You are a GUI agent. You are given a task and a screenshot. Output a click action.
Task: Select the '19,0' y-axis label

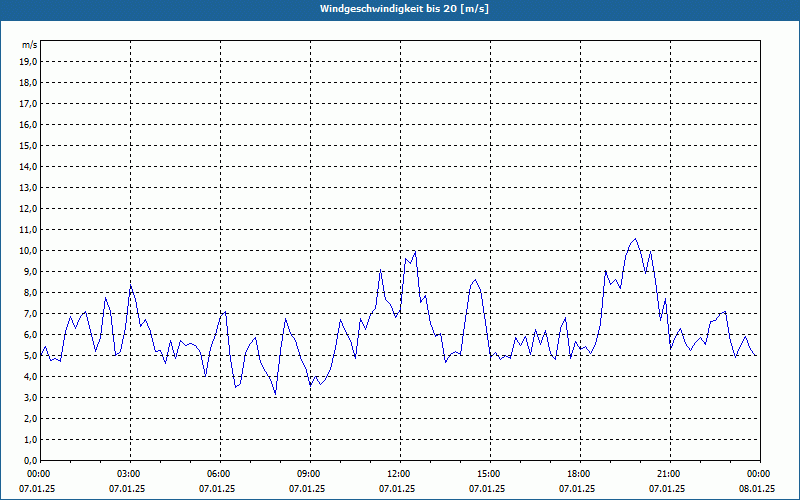click(29, 62)
